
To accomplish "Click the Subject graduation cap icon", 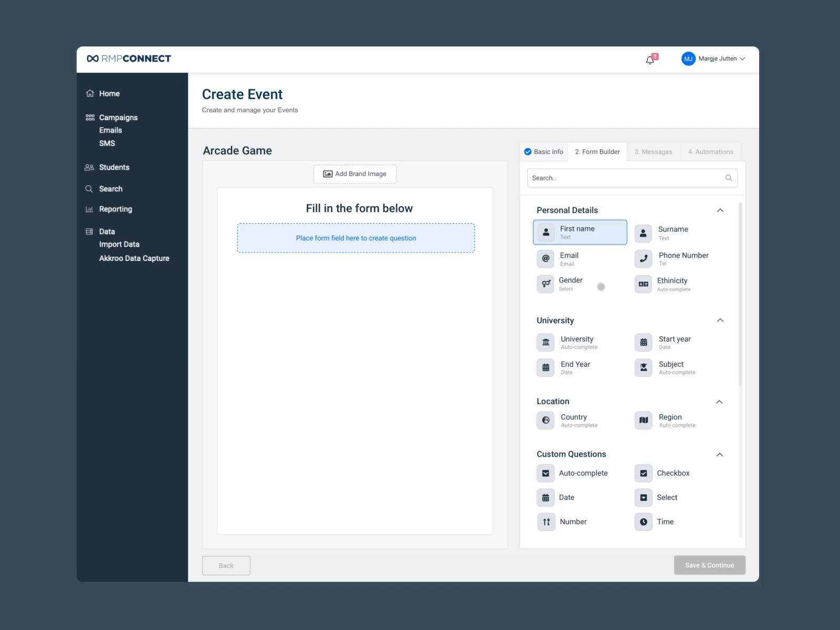I will (x=644, y=367).
